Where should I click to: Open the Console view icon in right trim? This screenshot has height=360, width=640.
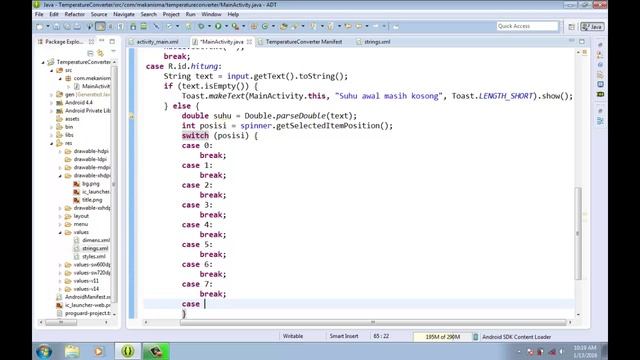pyautogui.click(x=600, y=84)
